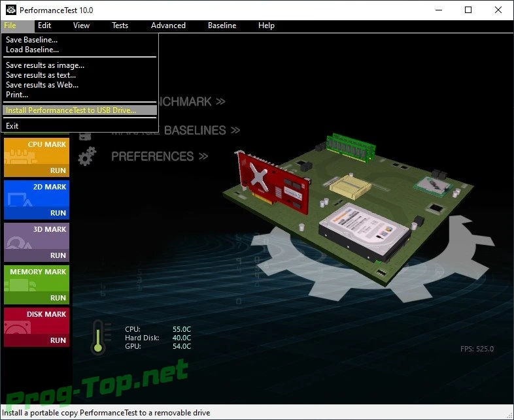Click Install PerformanceTest to USB Drive...
The height and width of the screenshot is (420, 514).
pos(79,110)
